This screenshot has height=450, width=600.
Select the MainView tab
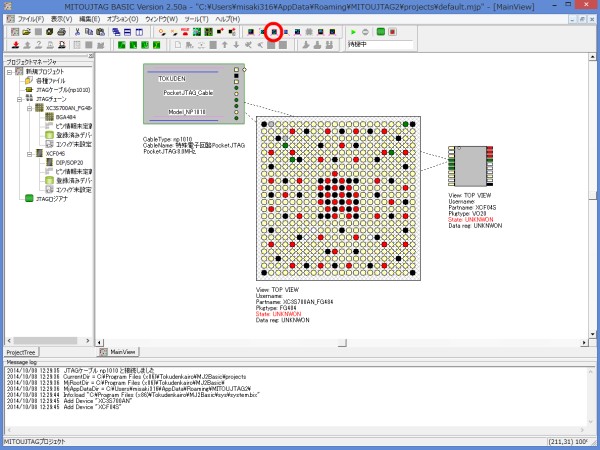pyautogui.click(x=122, y=352)
